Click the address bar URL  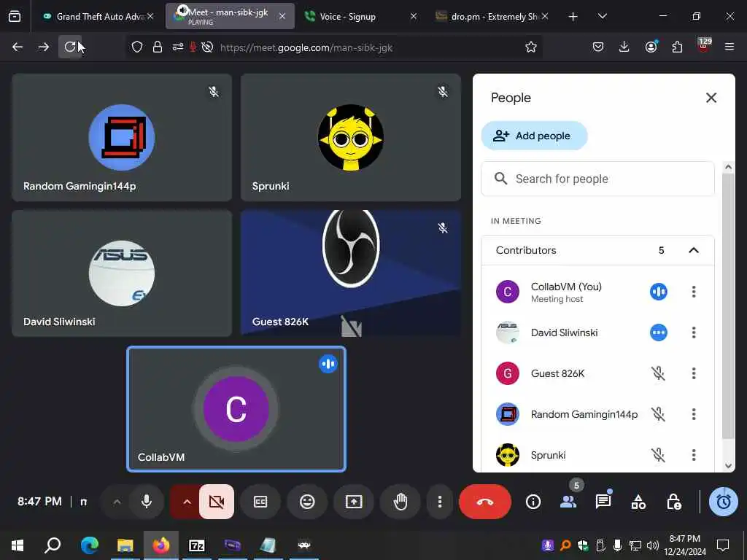point(306,47)
